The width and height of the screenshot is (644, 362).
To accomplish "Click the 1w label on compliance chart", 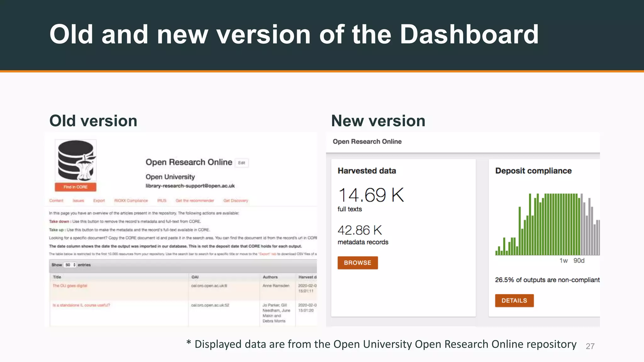I will tap(563, 261).
